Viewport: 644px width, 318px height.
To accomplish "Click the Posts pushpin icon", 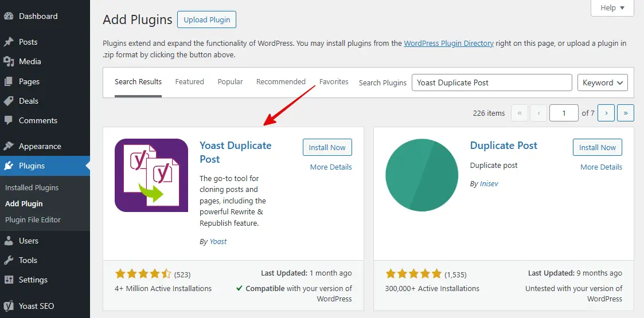I will (9, 42).
